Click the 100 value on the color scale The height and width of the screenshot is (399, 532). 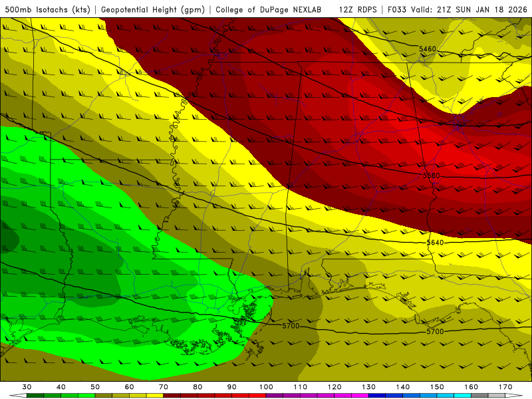click(266, 387)
